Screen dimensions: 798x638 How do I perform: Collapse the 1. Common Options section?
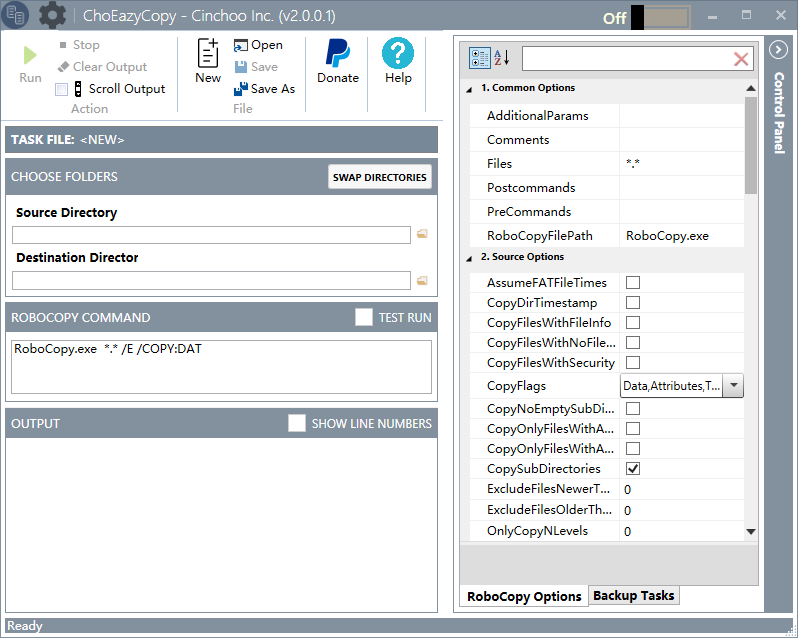(469, 90)
